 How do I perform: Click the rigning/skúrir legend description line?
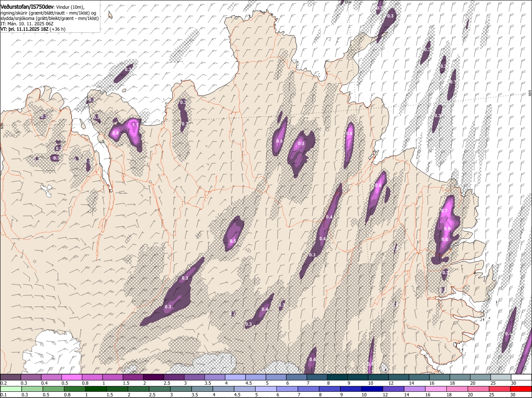click(49, 13)
